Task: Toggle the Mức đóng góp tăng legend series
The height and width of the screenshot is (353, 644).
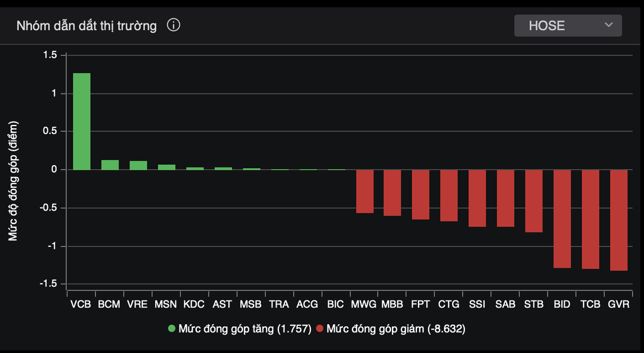Action: coord(245,329)
